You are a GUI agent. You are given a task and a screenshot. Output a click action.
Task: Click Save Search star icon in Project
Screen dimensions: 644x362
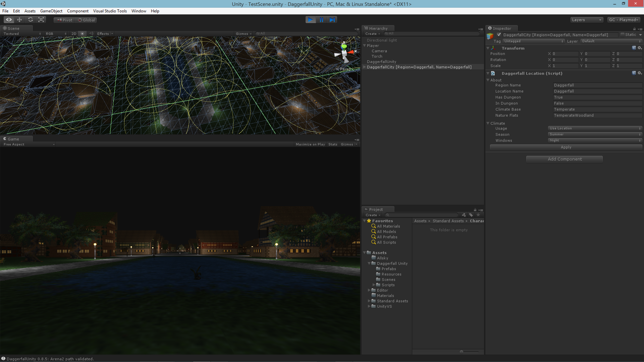click(x=478, y=215)
